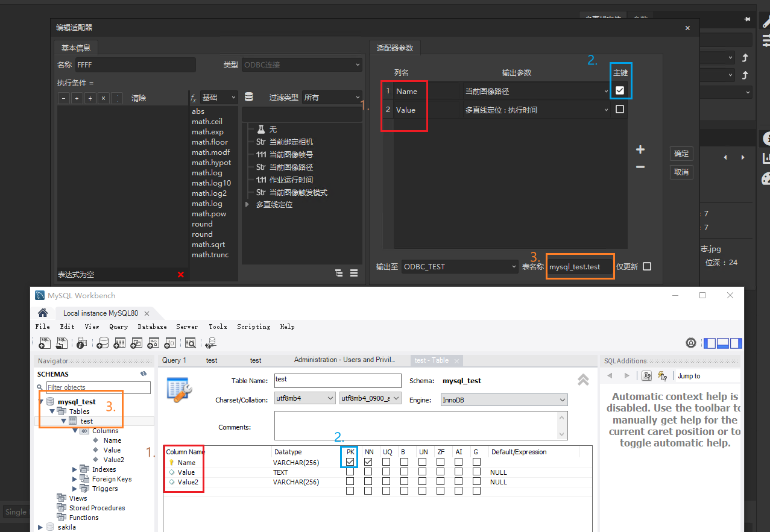Open 过滤类型 dropdown showing 所有

[x=332, y=97]
